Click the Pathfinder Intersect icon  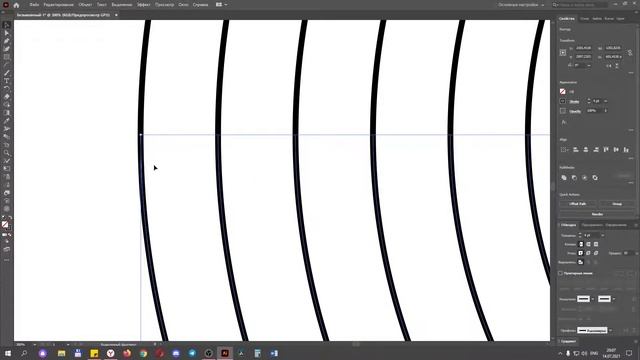584,178
